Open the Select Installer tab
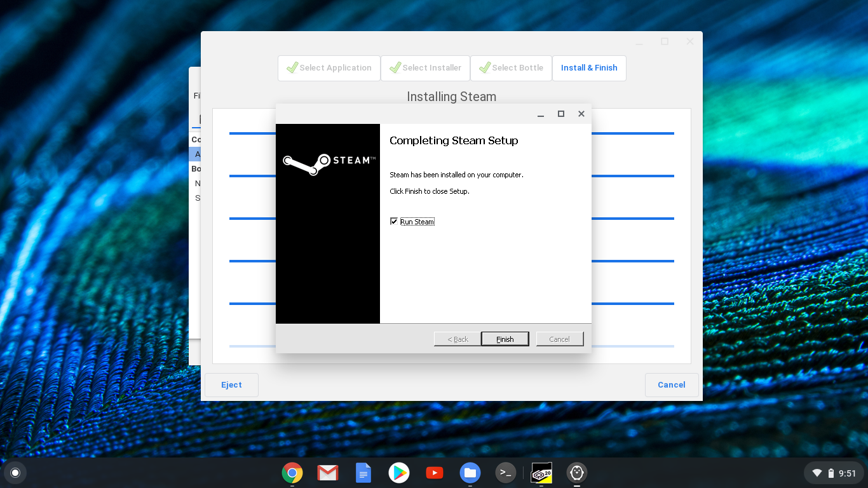 425,68
